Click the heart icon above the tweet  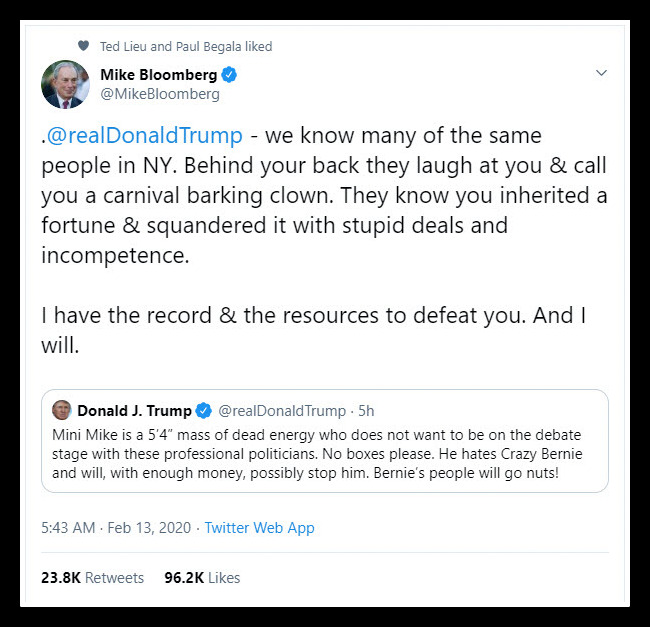[83, 46]
